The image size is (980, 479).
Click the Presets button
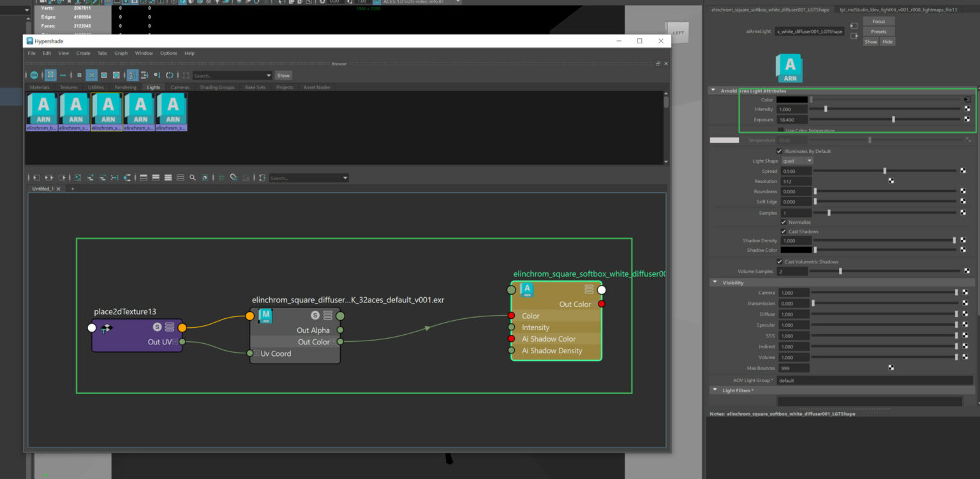878,31
